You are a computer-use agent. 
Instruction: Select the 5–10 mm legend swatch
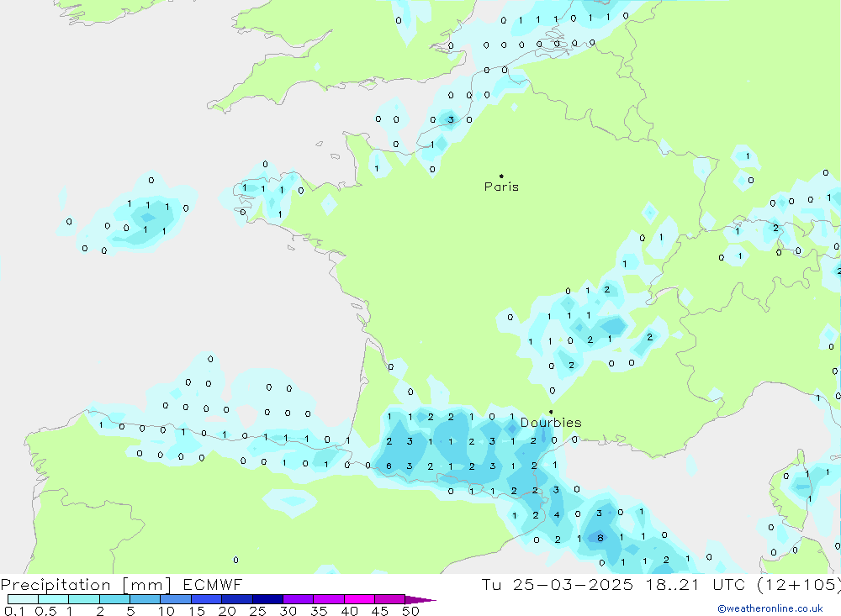pos(145,599)
